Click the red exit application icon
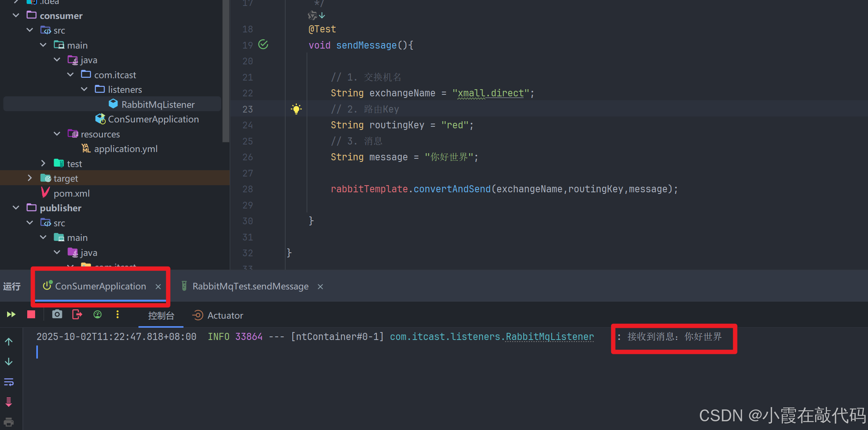868x430 pixels. (77, 315)
